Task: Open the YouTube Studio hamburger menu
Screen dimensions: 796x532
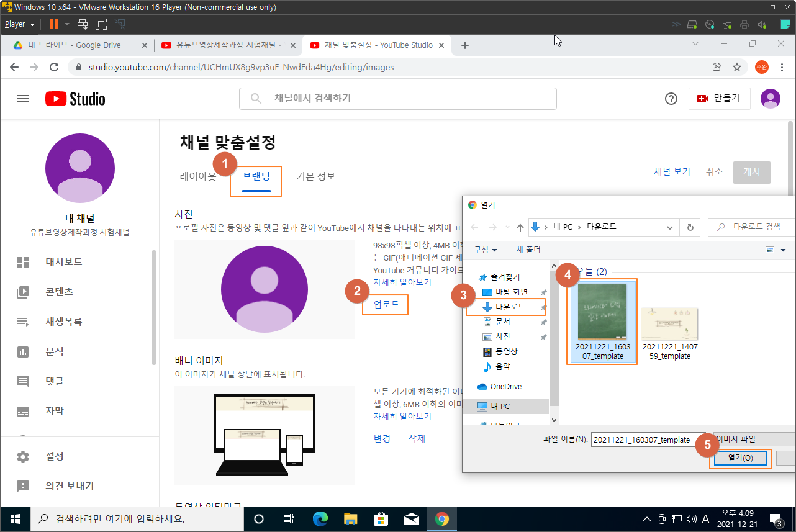Action: [23, 99]
